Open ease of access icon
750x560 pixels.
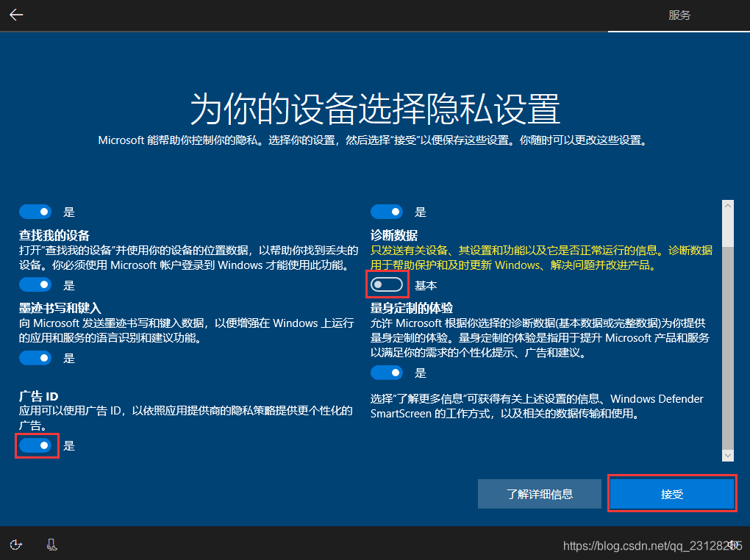(15, 545)
